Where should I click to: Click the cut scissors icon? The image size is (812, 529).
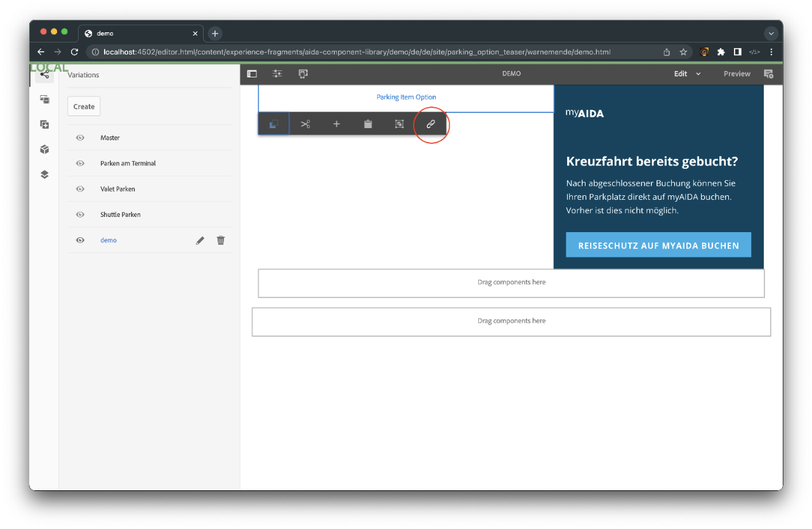[x=305, y=124]
